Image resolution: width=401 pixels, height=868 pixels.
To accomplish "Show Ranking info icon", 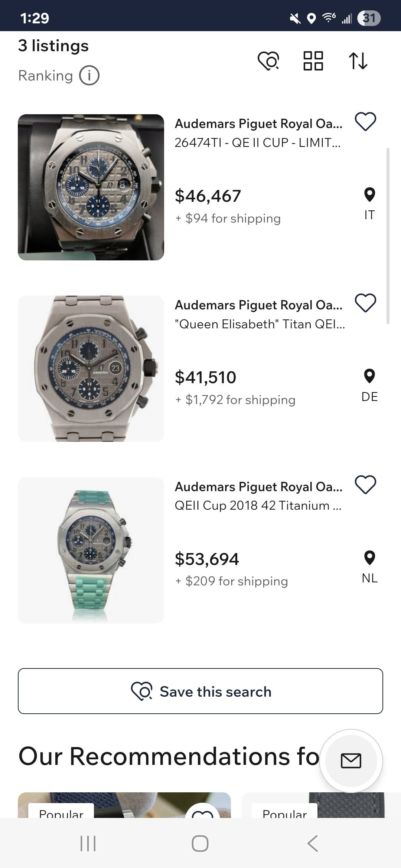I will click(89, 76).
